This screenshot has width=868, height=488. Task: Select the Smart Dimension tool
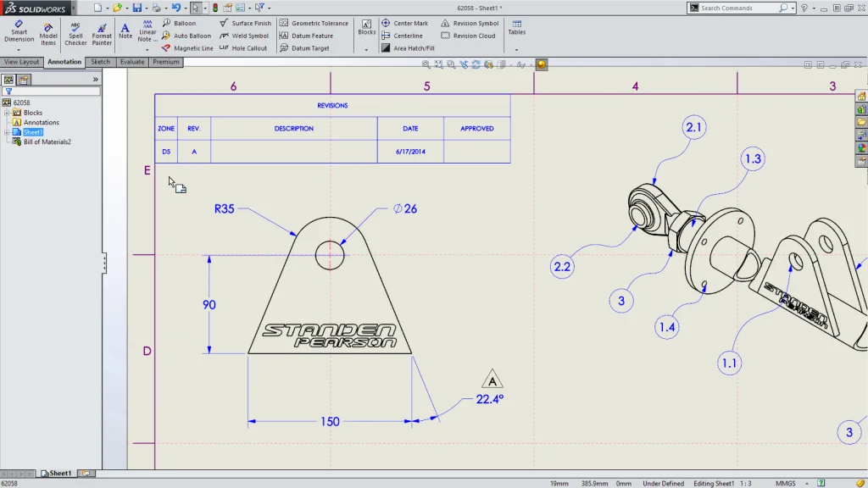tap(17, 30)
